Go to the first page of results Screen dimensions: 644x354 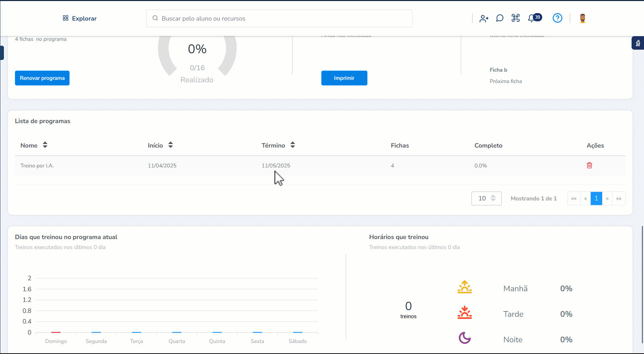[x=574, y=199]
